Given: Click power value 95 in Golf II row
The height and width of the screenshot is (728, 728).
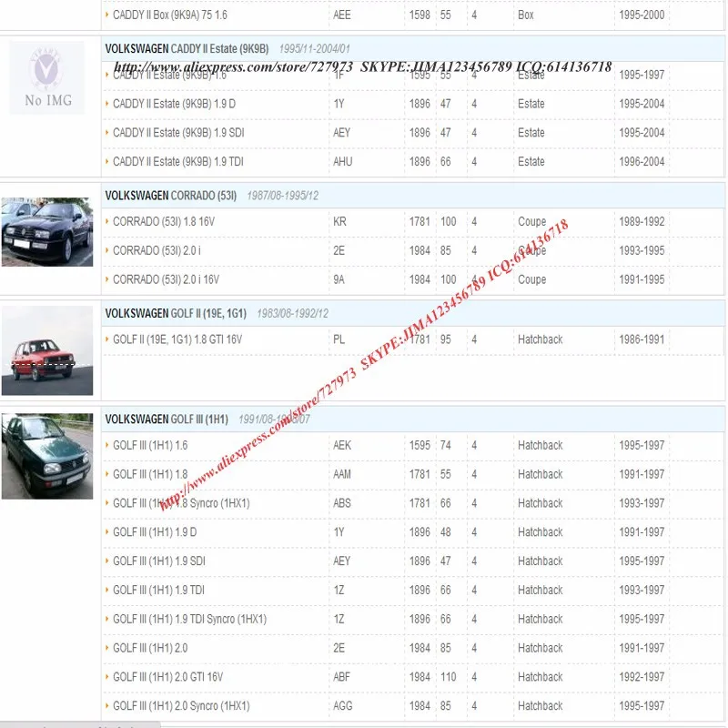Looking at the screenshot, I should [446, 339].
